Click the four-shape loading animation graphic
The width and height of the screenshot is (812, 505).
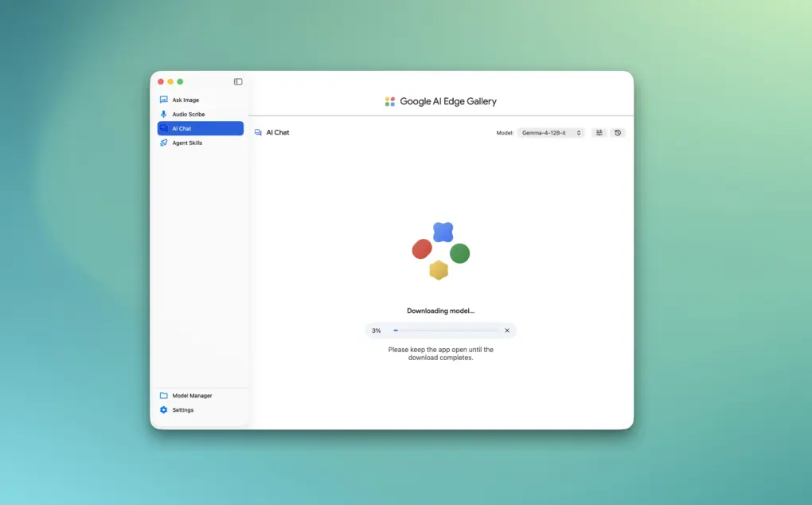point(441,251)
